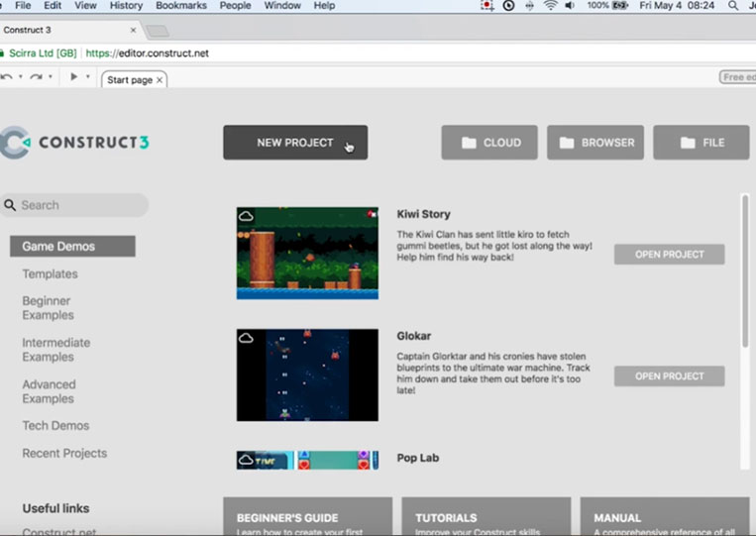Image resolution: width=756 pixels, height=536 pixels.
Task: Close the Start page tab
Action: pyautogui.click(x=160, y=80)
